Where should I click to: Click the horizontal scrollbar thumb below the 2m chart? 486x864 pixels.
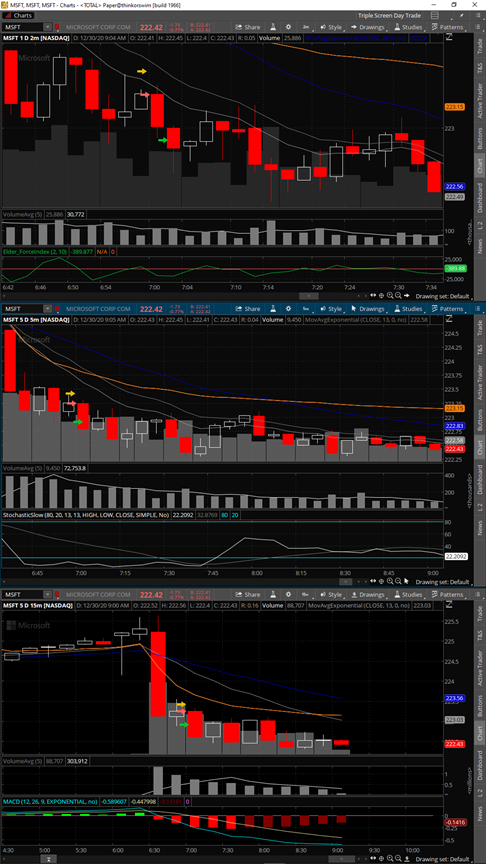point(309,296)
